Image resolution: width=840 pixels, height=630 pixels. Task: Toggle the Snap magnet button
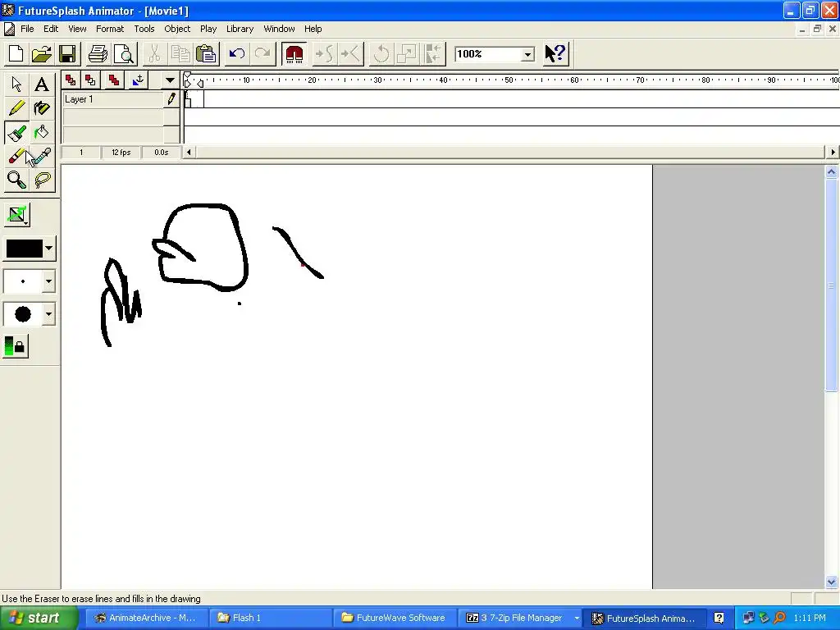click(x=294, y=53)
